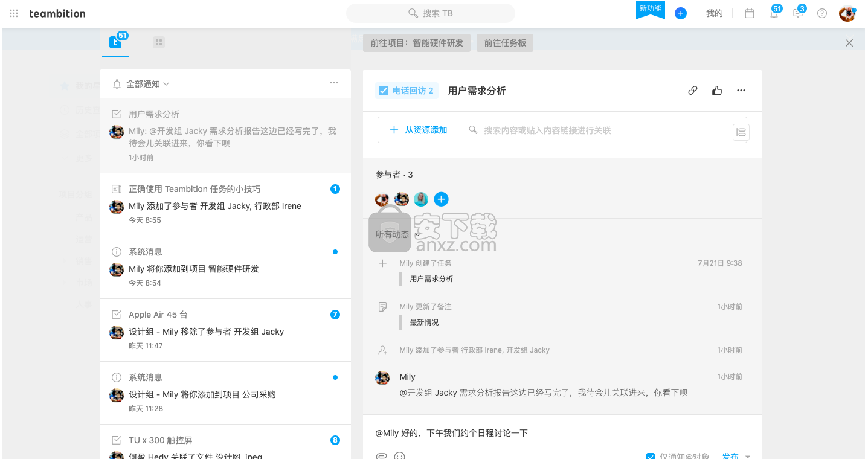Click the 电话回访 2 parent task label
Viewport: 868px width, 459px height.
tap(413, 91)
